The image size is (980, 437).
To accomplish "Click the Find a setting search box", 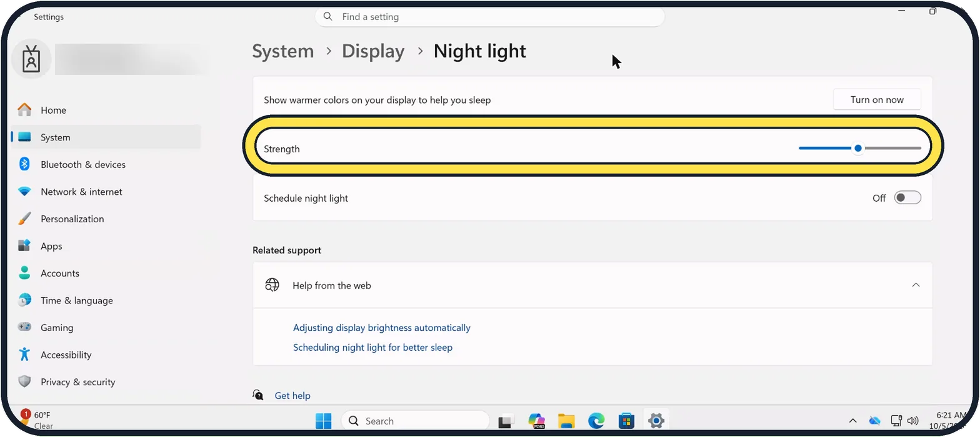I will click(489, 17).
